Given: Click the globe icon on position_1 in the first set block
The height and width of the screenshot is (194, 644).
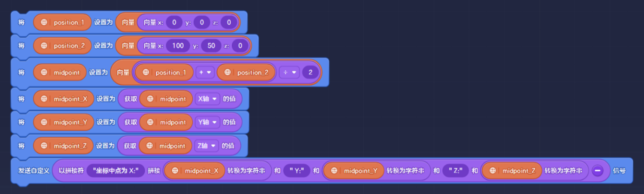Looking at the screenshot, I should [44, 22].
